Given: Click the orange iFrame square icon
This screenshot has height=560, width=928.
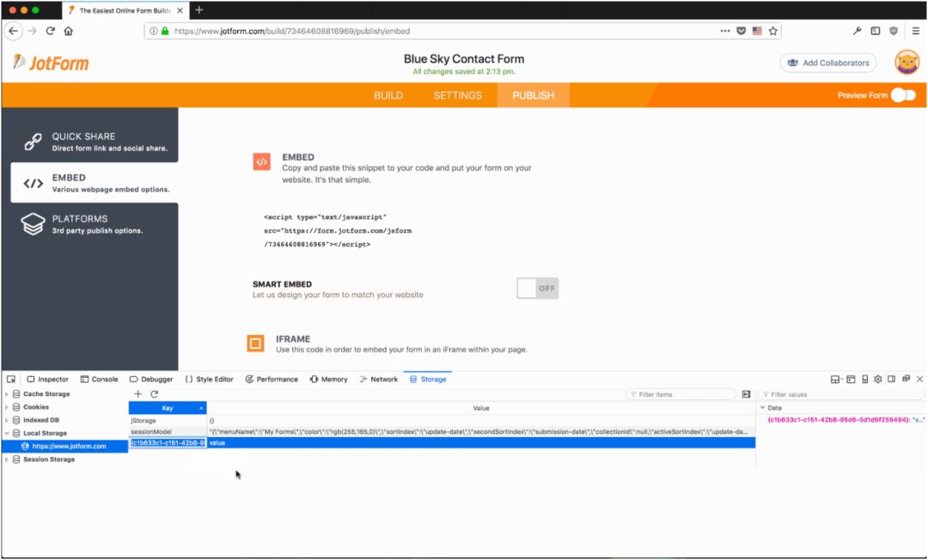Looking at the screenshot, I should click(256, 343).
